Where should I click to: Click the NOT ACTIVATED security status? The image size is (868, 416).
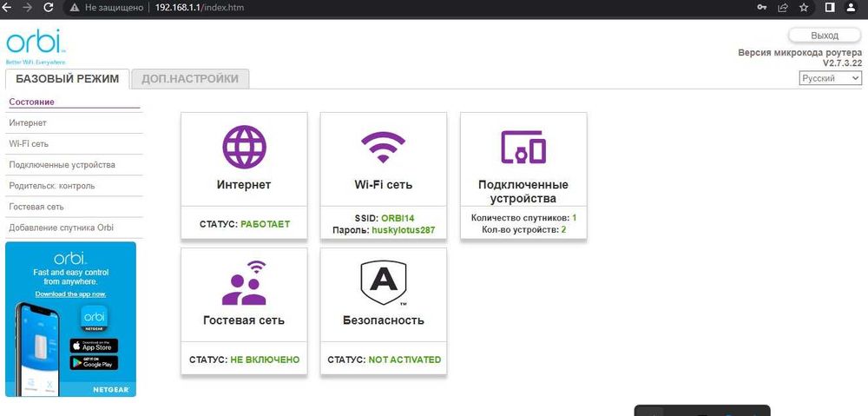tap(404, 360)
